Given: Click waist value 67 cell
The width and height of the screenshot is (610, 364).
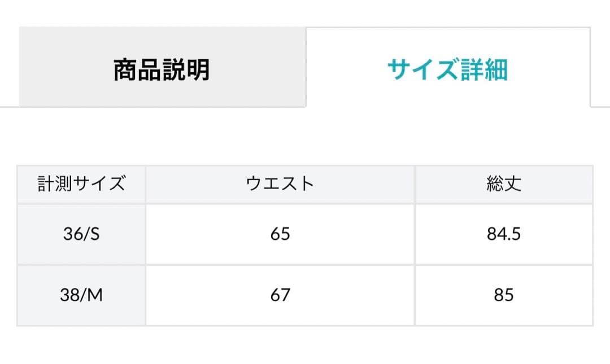Looking at the screenshot, I should [280, 295].
